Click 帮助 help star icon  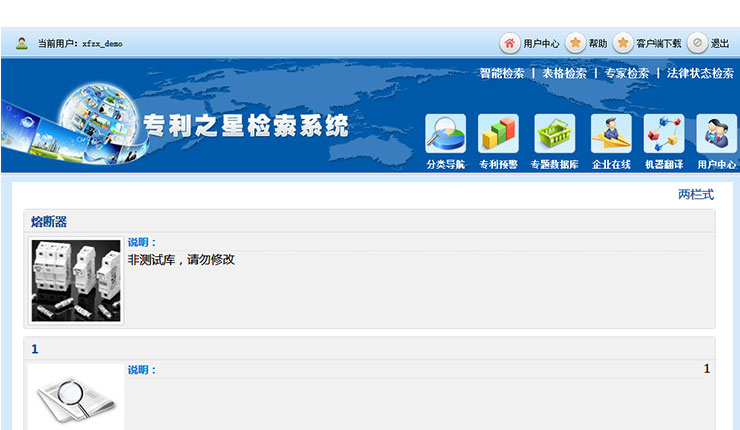point(575,43)
